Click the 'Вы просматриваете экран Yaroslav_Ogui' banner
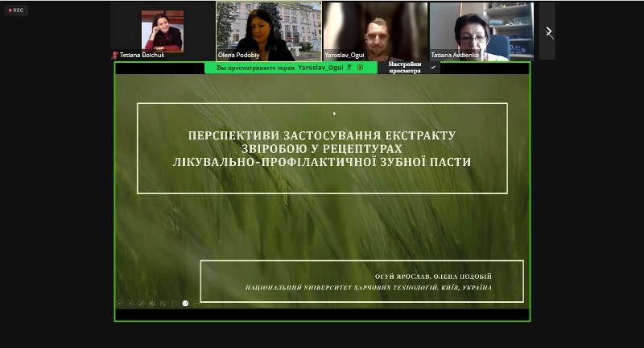Viewport: 644px width, 348px height. (x=291, y=68)
